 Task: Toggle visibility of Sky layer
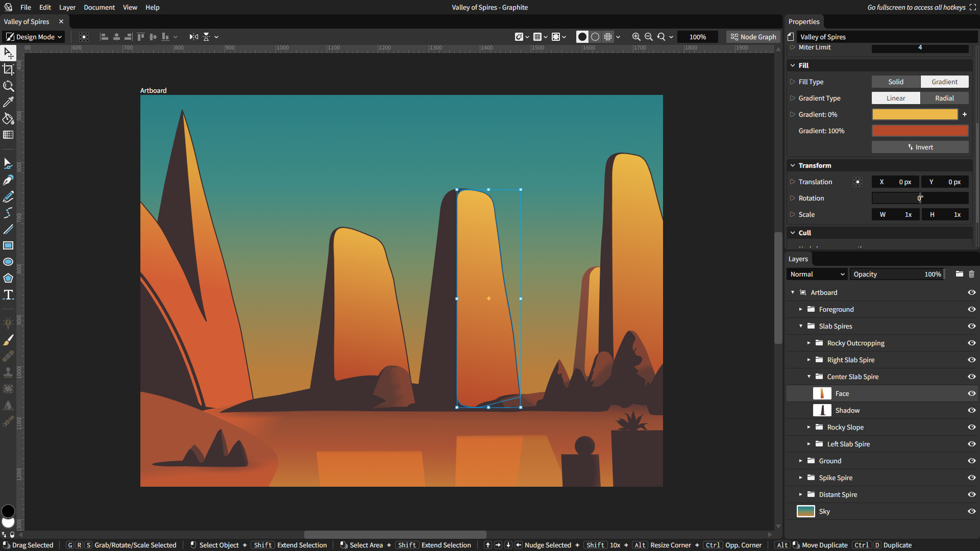point(971,511)
